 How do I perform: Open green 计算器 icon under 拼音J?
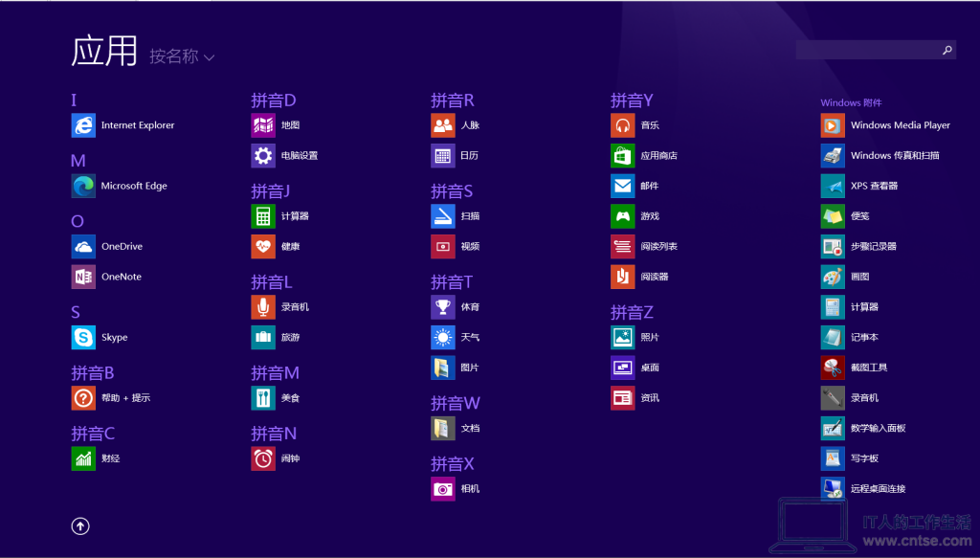click(263, 216)
